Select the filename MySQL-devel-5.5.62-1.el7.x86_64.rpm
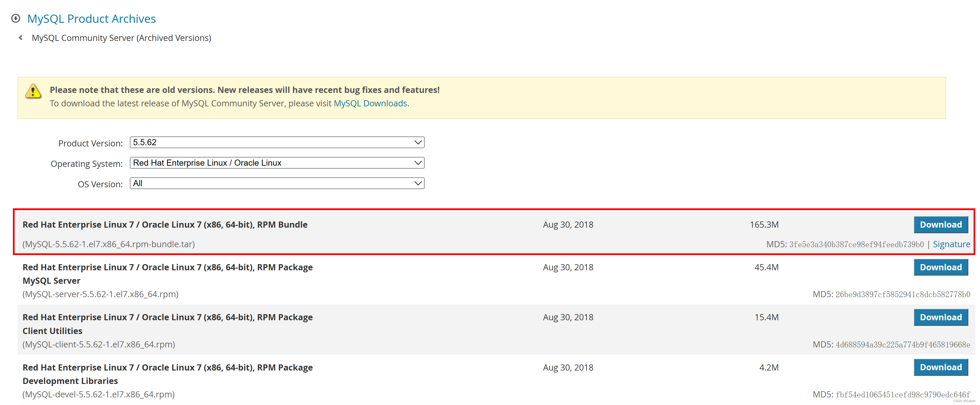This screenshot has width=980, height=405. [x=99, y=394]
